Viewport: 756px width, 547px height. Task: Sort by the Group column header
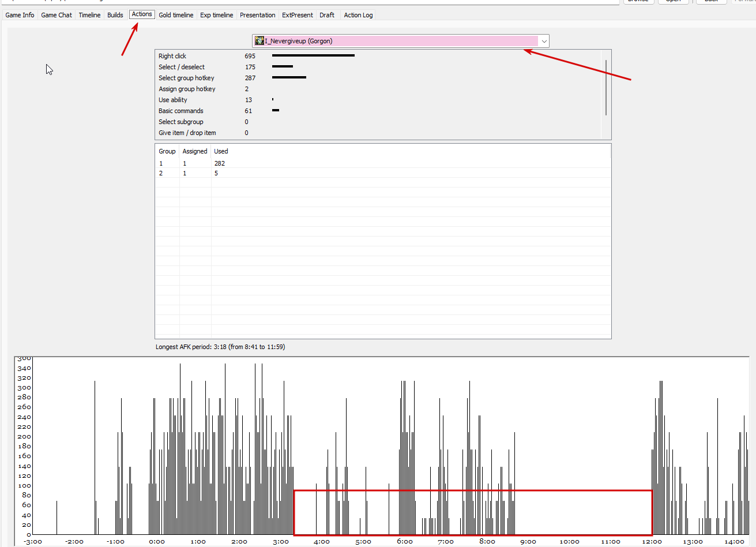[167, 151]
